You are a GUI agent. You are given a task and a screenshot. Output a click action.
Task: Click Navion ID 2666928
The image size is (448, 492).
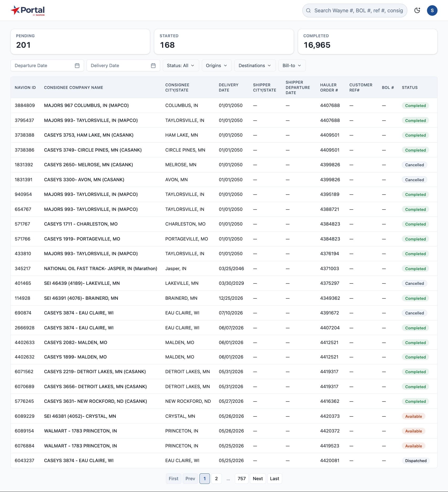coord(25,328)
